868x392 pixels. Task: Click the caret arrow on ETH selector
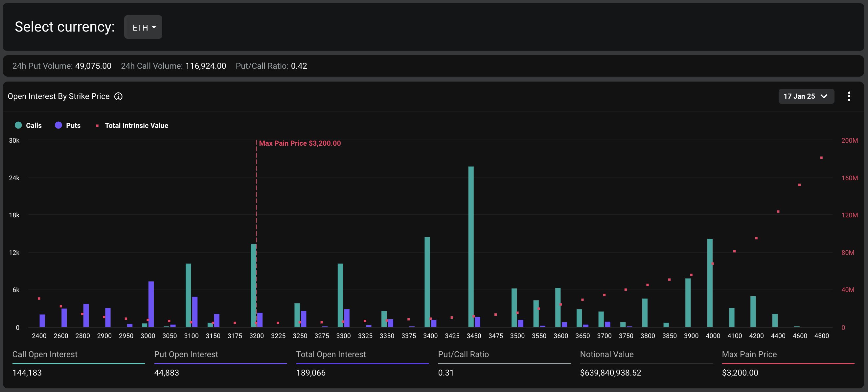(x=154, y=27)
